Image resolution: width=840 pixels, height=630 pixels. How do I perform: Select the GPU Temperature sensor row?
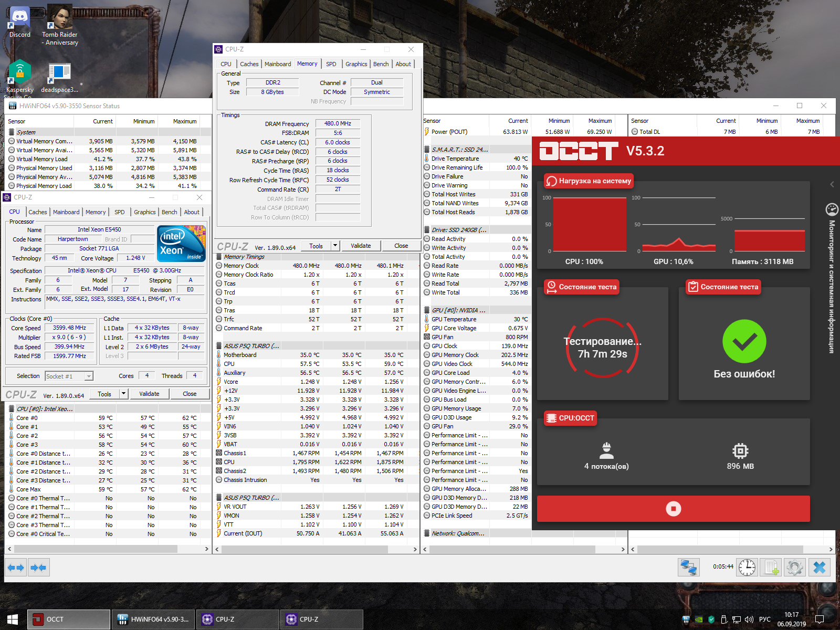pos(476,319)
